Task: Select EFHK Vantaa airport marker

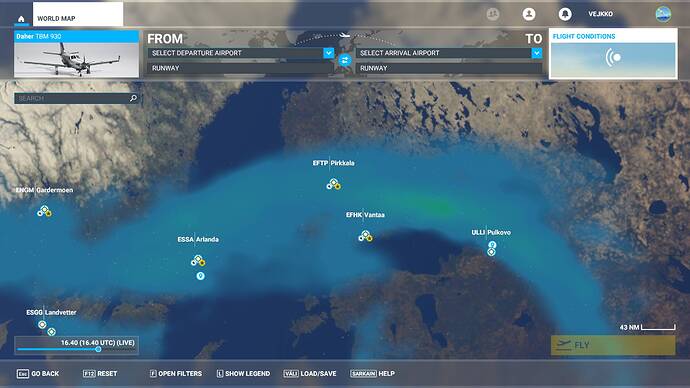Action: [365, 236]
